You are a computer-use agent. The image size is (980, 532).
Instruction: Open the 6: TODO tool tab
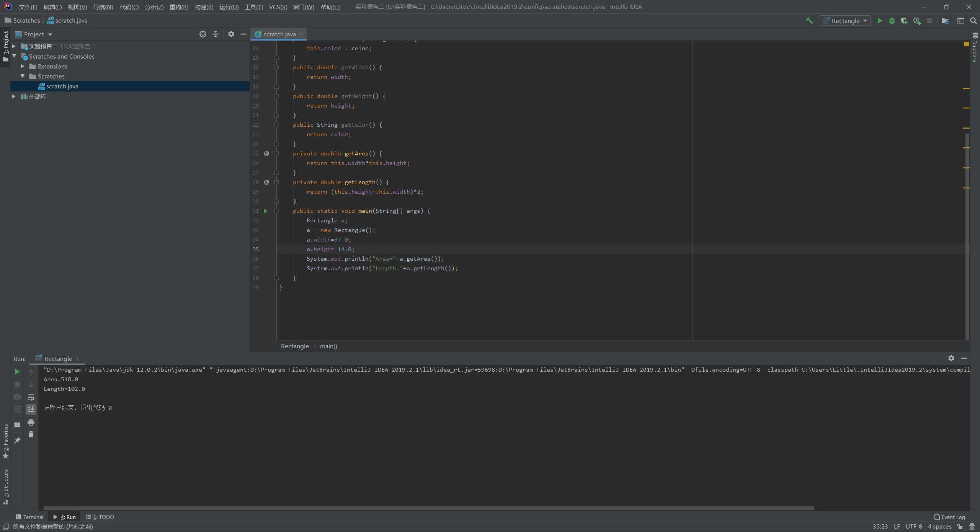coord(100,517)
